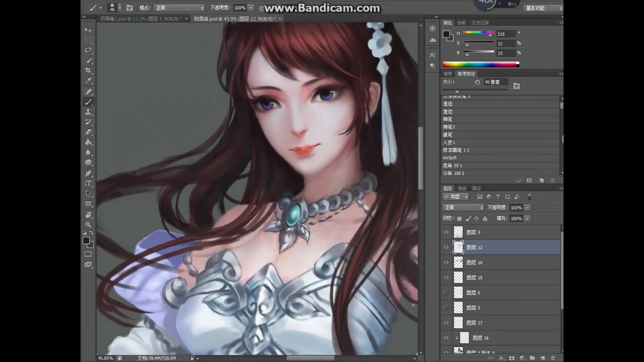
Task: Click 图层 10 layer thumbnail
Action: click(x=458, y=262)
